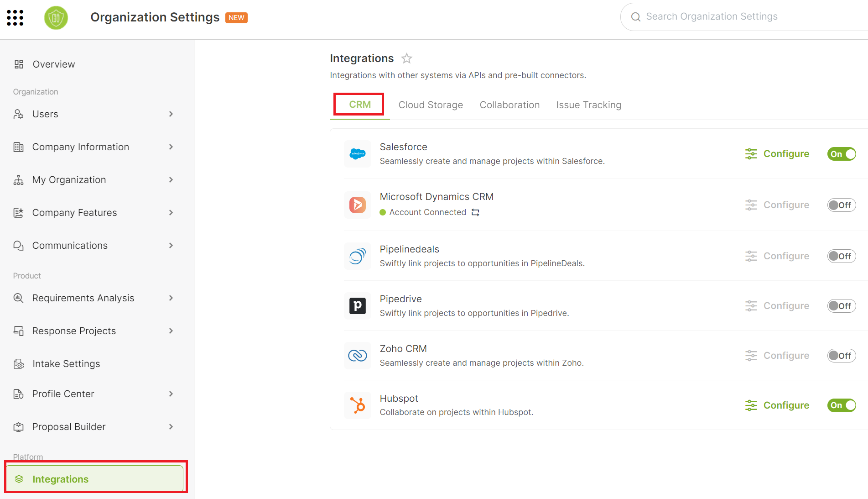Click the My Organization hierarchy icon
Viewport: 868px width, 499px height.
click(18, 180)
